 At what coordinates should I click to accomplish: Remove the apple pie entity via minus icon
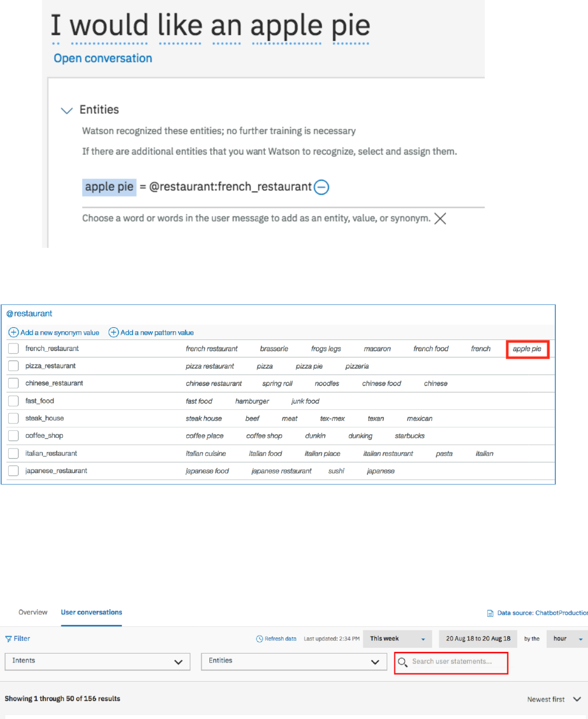pyautogui.click(x=321, y=187)
